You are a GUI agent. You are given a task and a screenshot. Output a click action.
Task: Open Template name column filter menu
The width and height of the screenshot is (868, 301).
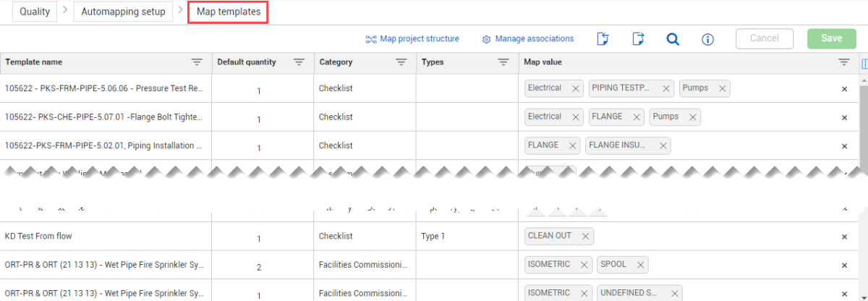(197, 62)
